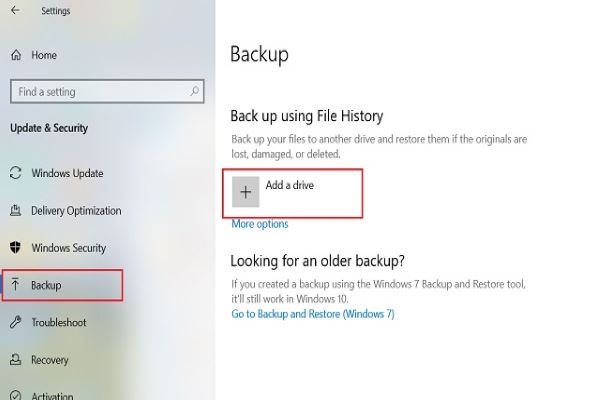Click the Add a drive label
This screenshot has height=400, width=600.
(290, 185)
